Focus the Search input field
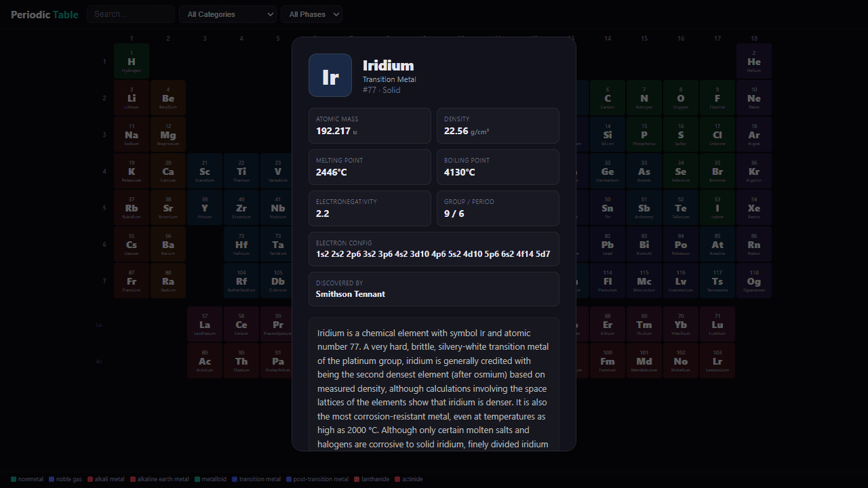 click(131, 14)
